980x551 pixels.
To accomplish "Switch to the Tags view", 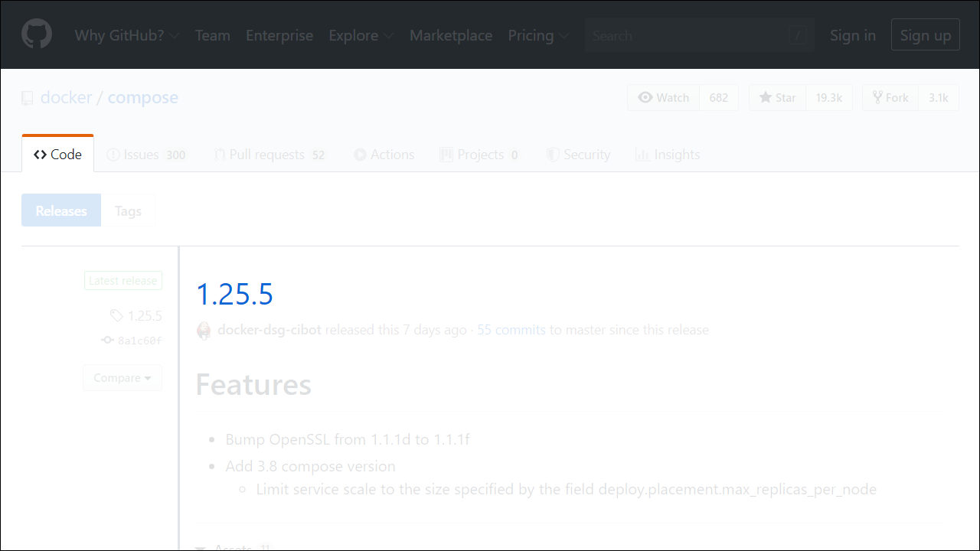I will 128,210.
